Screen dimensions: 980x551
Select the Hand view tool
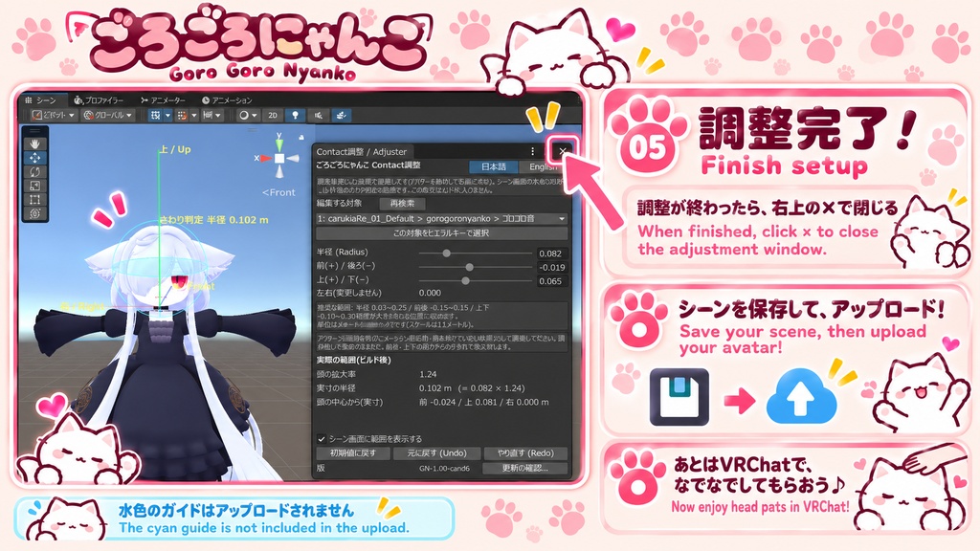coord(35,143)
